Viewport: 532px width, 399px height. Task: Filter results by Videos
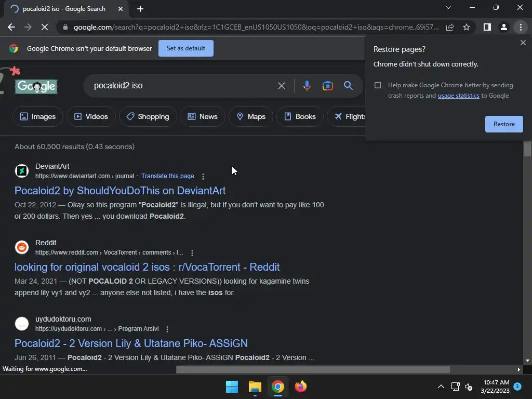coord(91,116)
